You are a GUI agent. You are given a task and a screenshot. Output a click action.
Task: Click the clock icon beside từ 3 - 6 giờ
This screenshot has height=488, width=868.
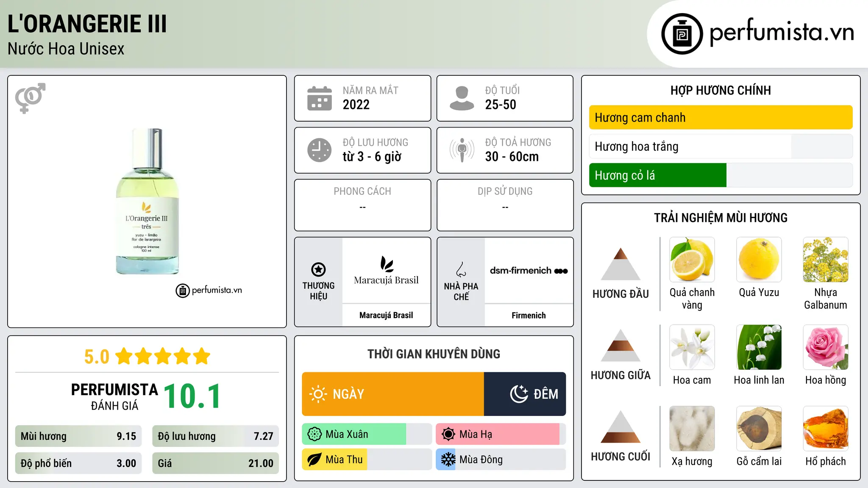(320, 150)
